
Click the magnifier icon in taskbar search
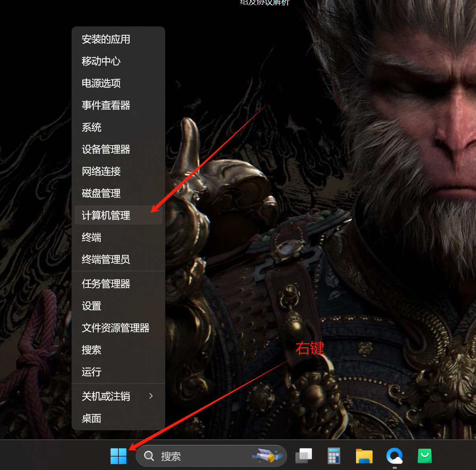[149, 456]
